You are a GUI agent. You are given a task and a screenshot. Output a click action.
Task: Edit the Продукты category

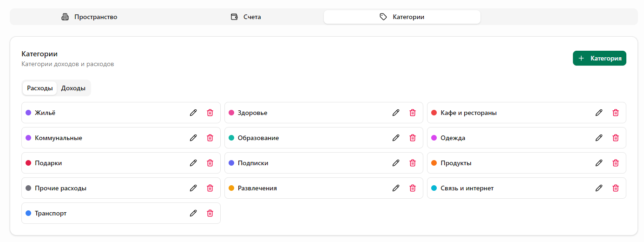tap(599, 163)
